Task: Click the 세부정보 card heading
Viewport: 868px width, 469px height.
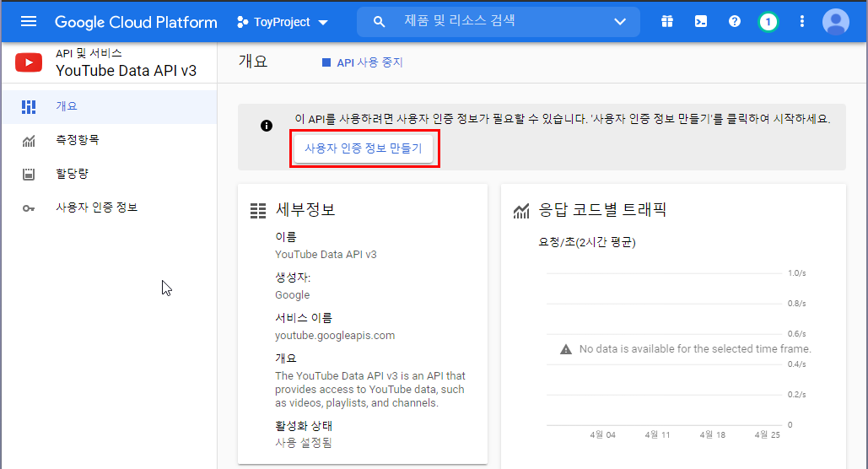Action: click(x=305, y=210)
